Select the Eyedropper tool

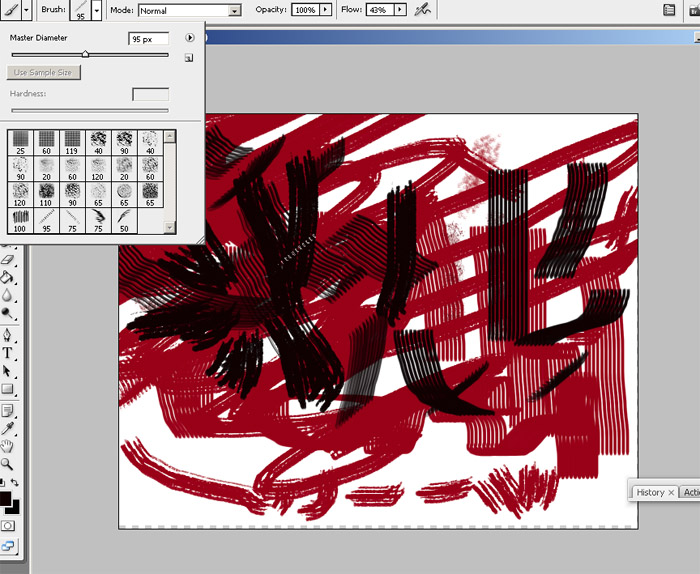[7, 428]
